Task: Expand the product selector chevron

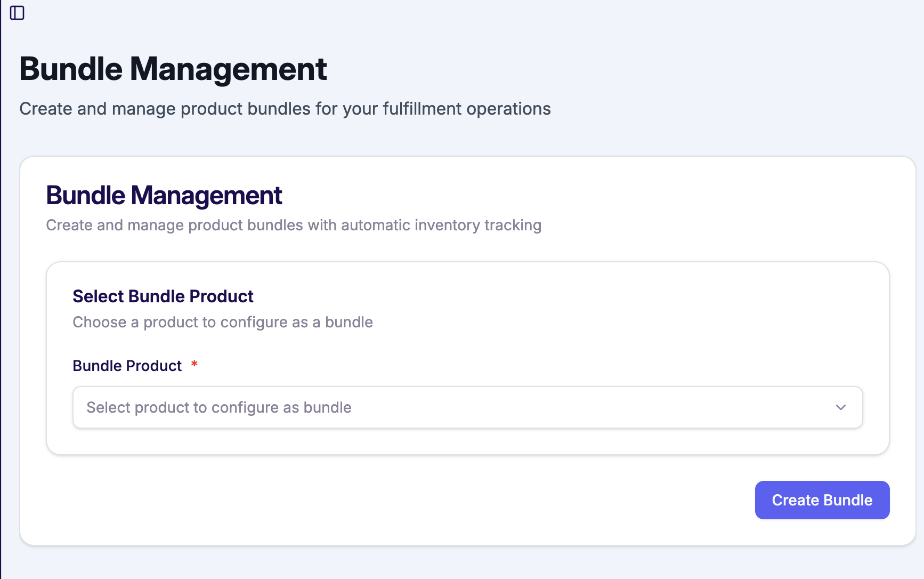Action: point(841,407)
